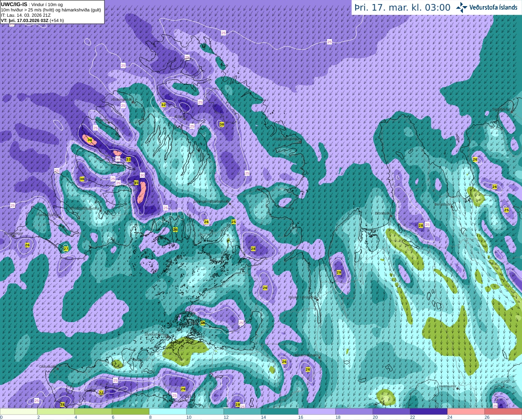The image size is (522, 420).
Task: Click the pale yellow 0–2 m/s legend swatch
Action: point(19,411)
